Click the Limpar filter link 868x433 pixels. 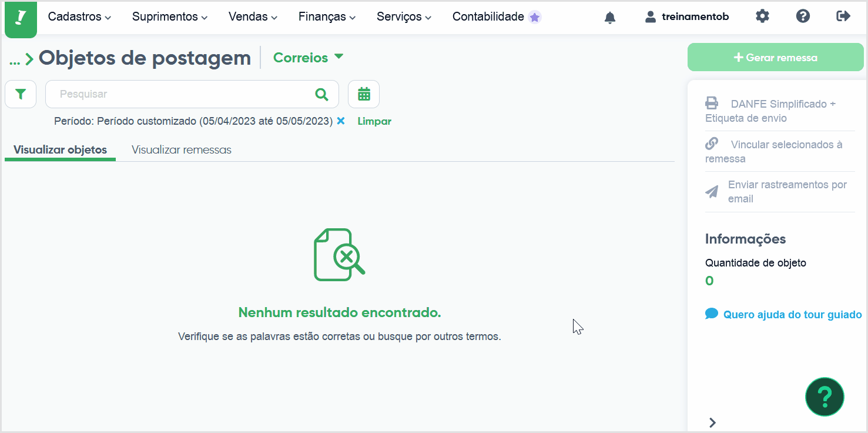pyautogui.click(x=374, y=121)
